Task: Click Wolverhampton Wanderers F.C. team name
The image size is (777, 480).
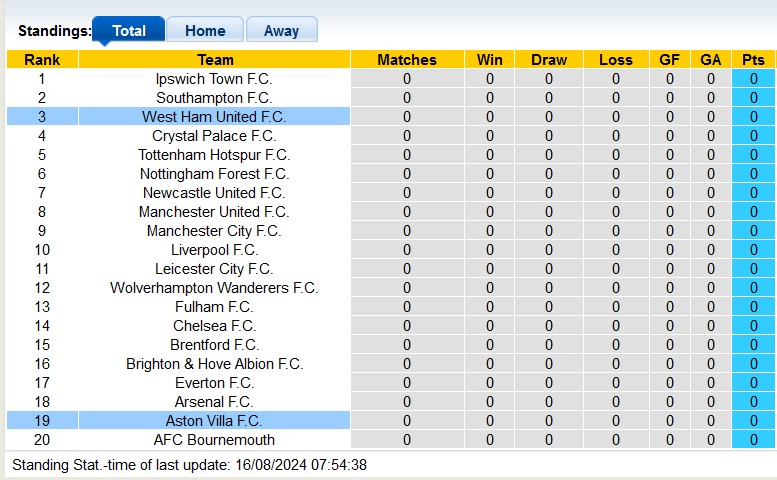Action: [x=214, y=288]
